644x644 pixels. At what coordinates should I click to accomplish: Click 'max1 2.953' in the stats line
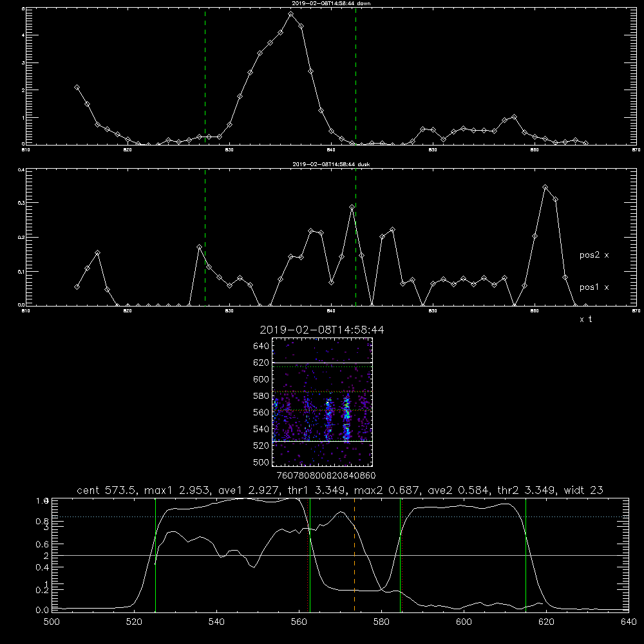coord(176,490)
